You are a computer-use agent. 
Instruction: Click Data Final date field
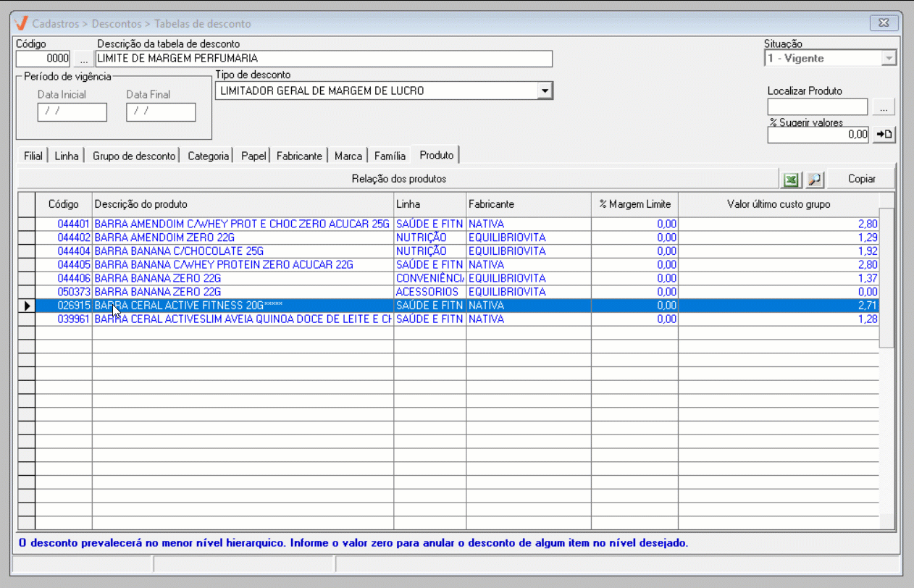click(x=161, y=112)
